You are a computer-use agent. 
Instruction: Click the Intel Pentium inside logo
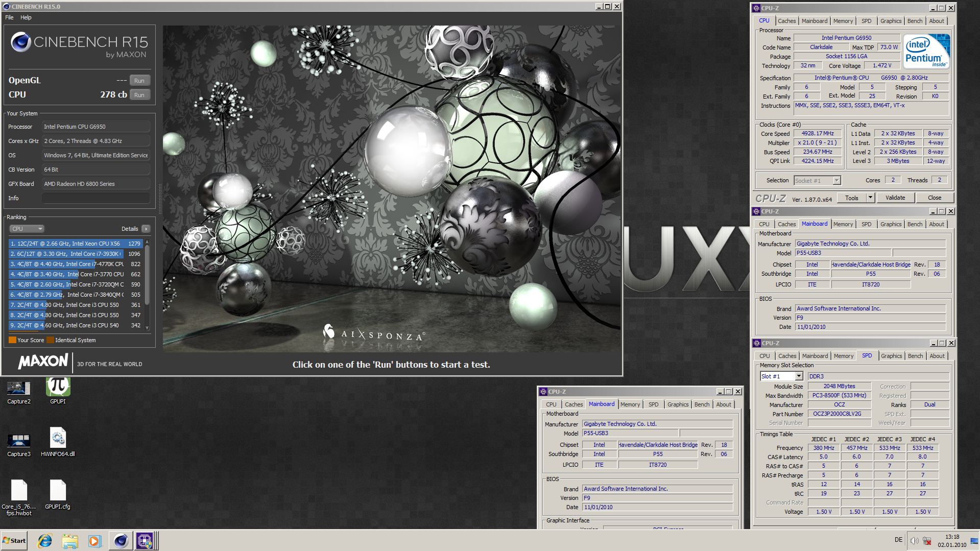pos(927,51)
